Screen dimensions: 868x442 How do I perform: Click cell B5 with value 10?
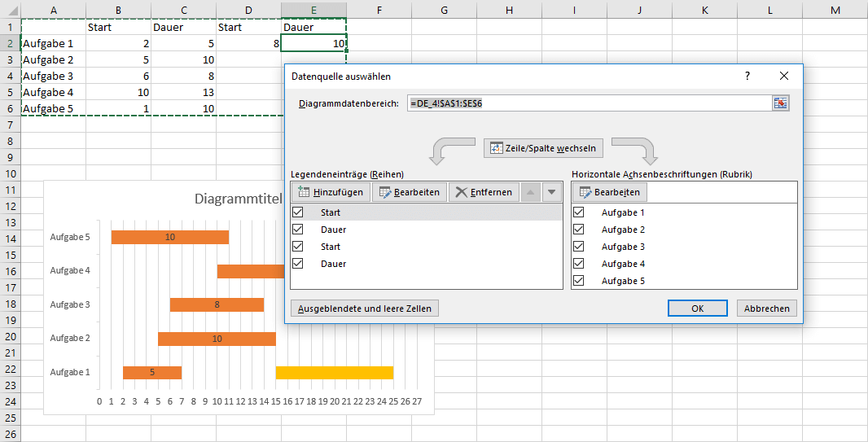coord(118,92)
